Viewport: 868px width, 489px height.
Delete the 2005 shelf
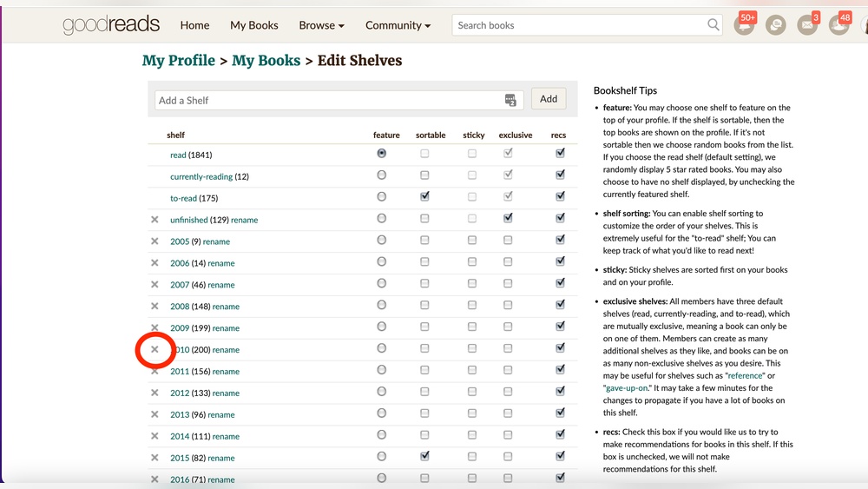point(155,241)
